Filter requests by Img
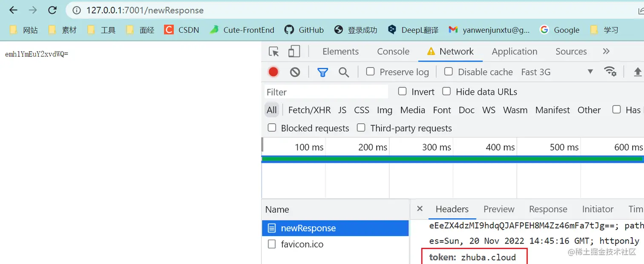This screenshot has height=264, width=644. tap(384, 110)
